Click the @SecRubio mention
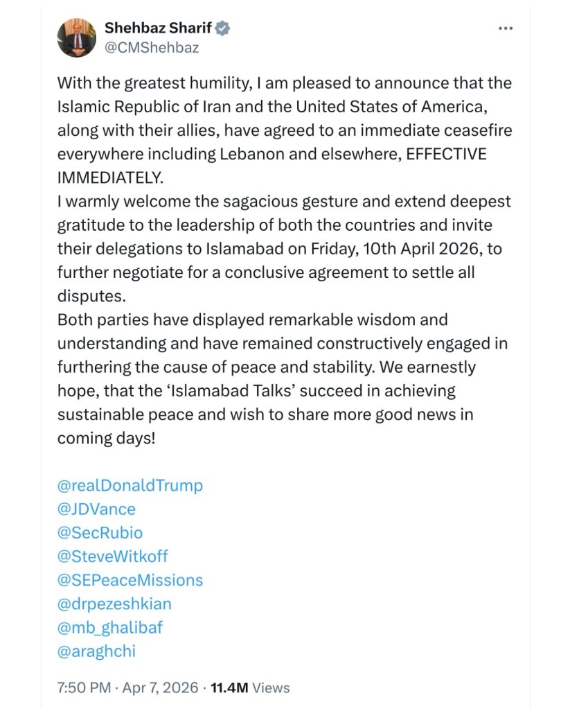The height and width of the screenshot is (709, 588). pos(100,532)
